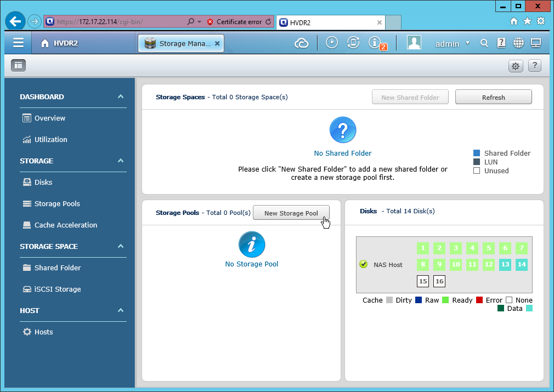Open Shared Folder in the sidebar
This screenshot has height=392, width=554.
coord(52,268)
